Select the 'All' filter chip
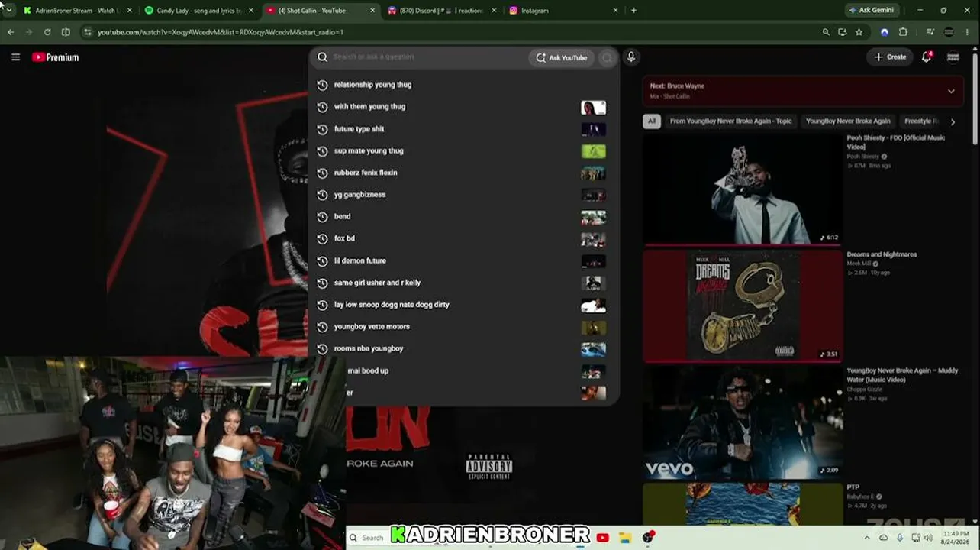980x550 pixels. point(651,121)
